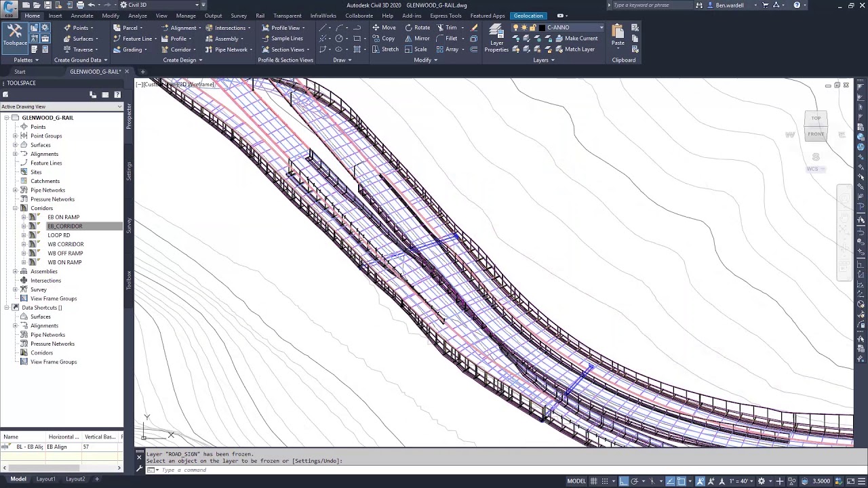
Task: Toggle annotation visibility in status bar
Action: tap(701, 481)
